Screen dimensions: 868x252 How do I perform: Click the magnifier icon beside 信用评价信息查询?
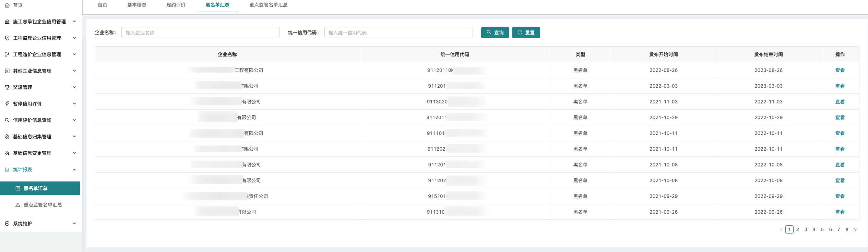pos(7,120)
